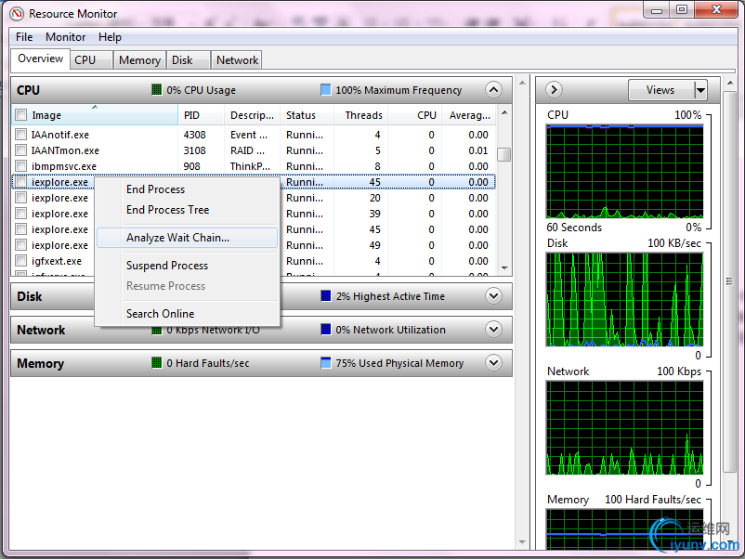Open the Views dropdown arrow
This screenshot has width=745, height=560.
tap(700, 90)
